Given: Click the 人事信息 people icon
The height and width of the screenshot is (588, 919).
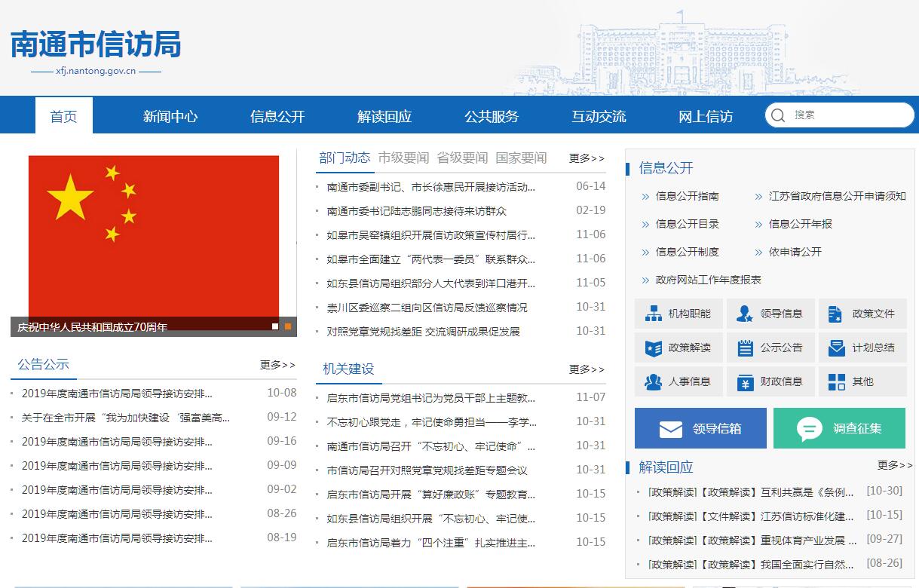Looking at the screenshot, I should [653, 382].
